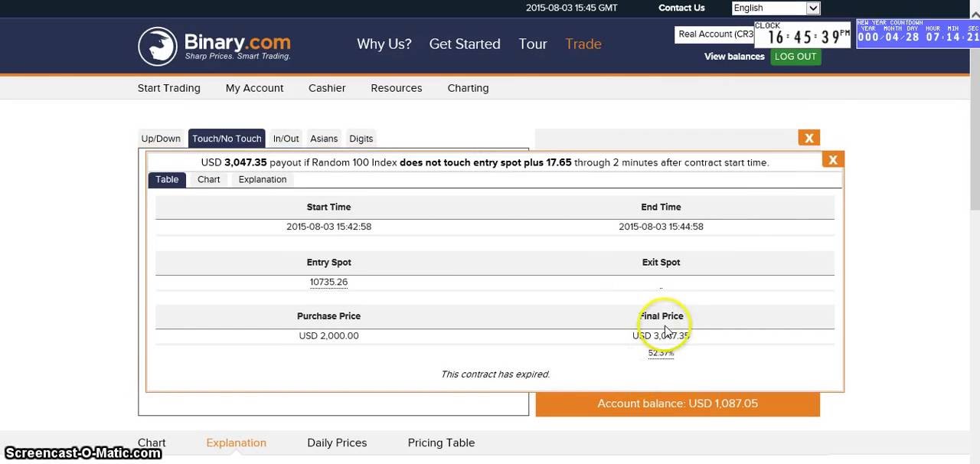Image resolution: width=980 pixels, height=464 pixels.
Task: Click the Account balance USD 1,087.05 bar
Action: [x=678, y=404]
